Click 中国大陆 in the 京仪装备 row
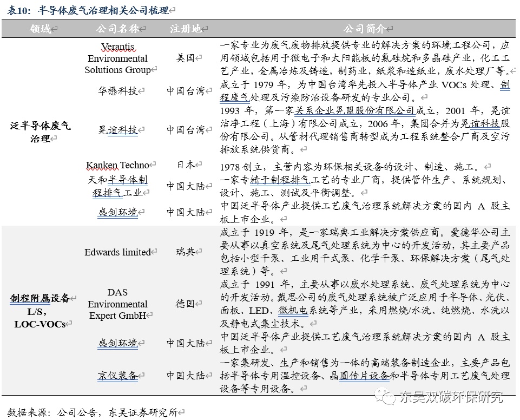This screenshot has width=520, height=420. [x=186, y=376]
